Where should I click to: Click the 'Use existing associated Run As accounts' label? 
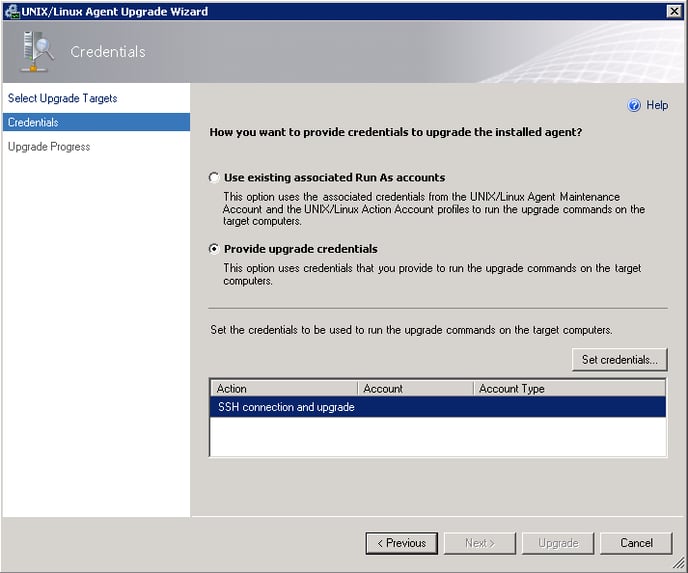pyautogui.click(x=334, y=178)
